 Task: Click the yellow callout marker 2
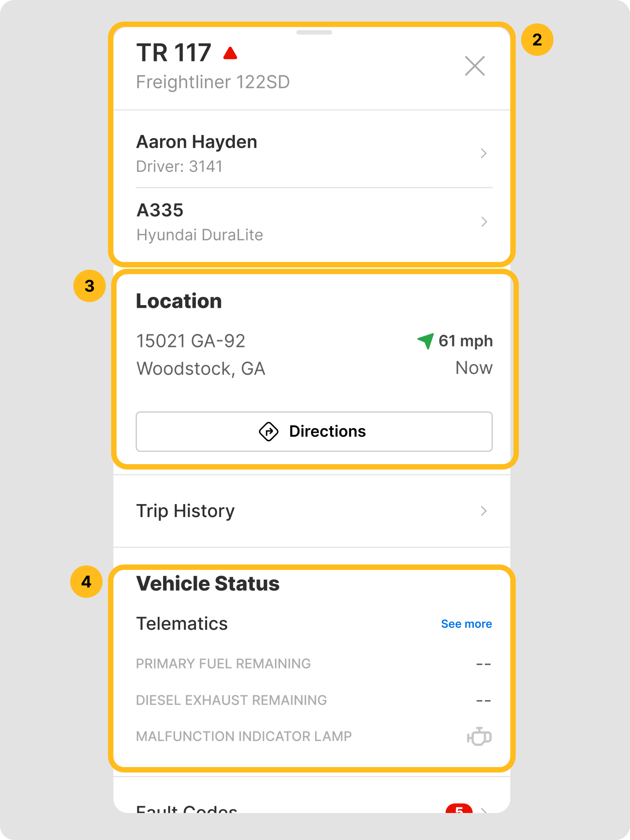point(537,40)
